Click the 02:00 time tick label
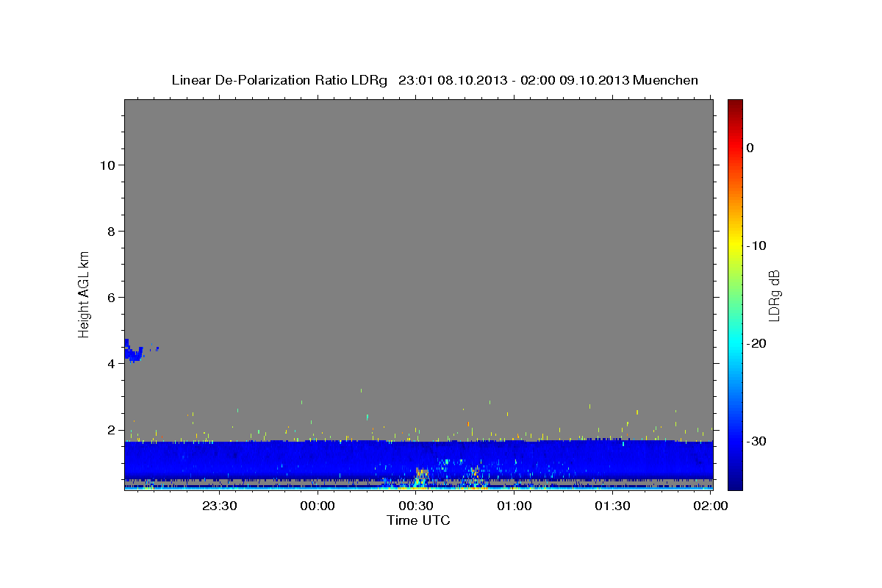 click(711, 506)
